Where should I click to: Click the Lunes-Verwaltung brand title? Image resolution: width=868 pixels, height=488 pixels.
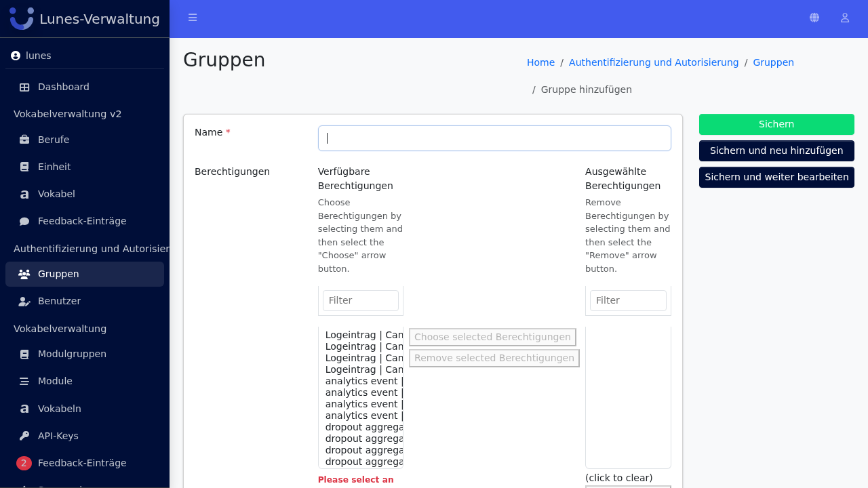[x=100, y=19]
